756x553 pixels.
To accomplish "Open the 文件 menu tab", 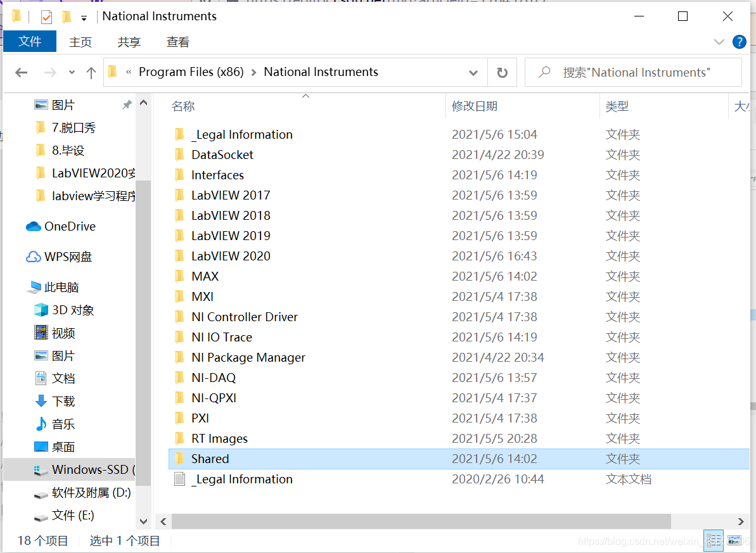I will point(30,41).
